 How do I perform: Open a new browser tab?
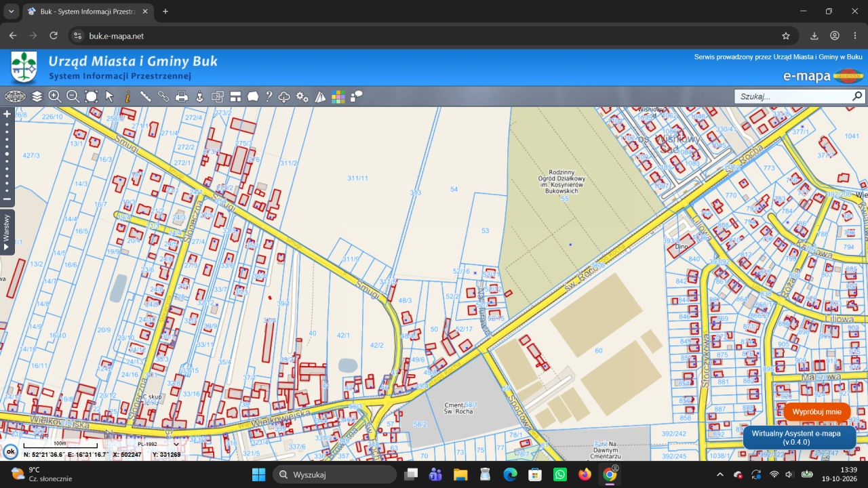(165, 12)
